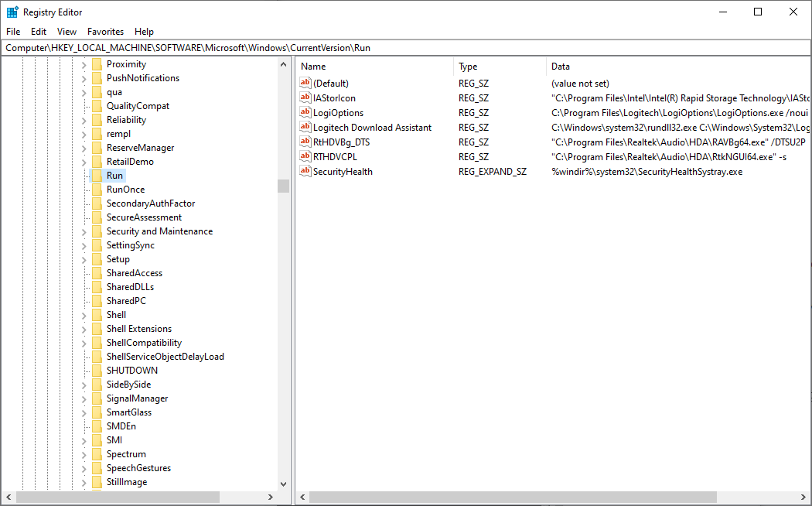Open the Edit menu
This screenshot has width=812, height=506.
click(39, 32)
